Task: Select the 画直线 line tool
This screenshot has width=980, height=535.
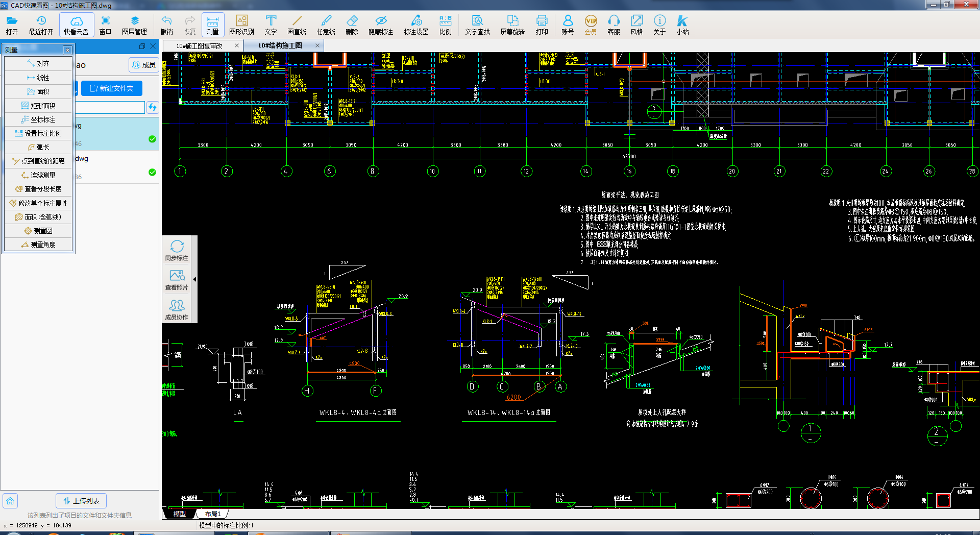Action: 297,25
